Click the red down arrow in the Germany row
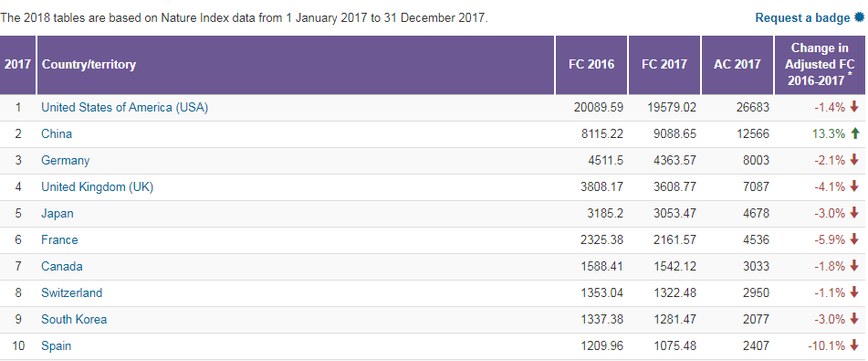The height and width of the screenshot is (361, 868). [x=854, y=160]
